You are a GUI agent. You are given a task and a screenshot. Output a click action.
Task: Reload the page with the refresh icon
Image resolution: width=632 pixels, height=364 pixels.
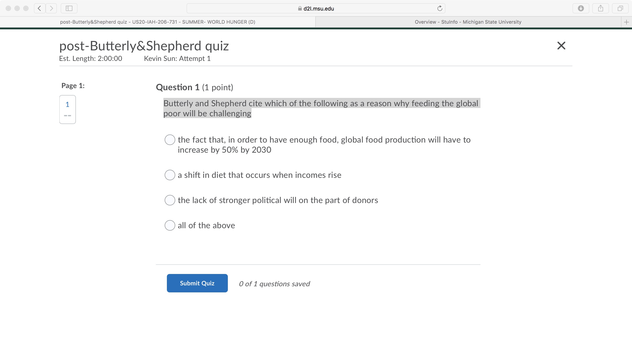440,8
